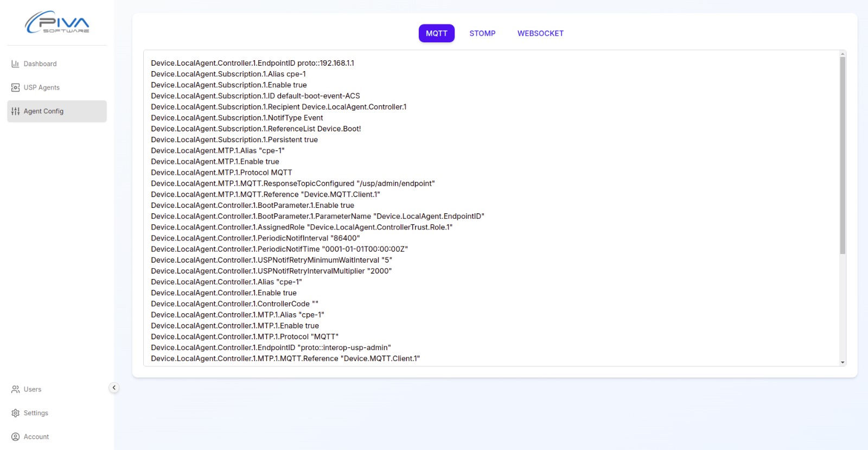Click the Dashboard bar chart icon
This screenshot has height=450, width=868.
click(15, 64)
